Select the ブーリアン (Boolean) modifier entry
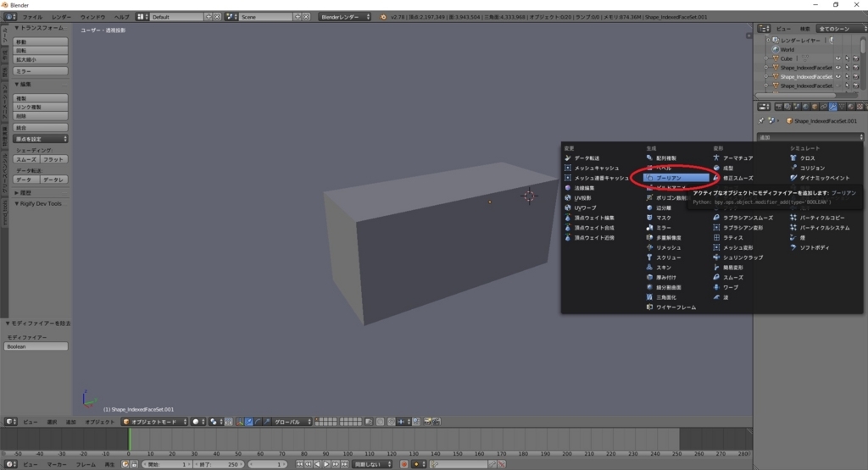The image size is (868, 470). (x=676, y=178)
